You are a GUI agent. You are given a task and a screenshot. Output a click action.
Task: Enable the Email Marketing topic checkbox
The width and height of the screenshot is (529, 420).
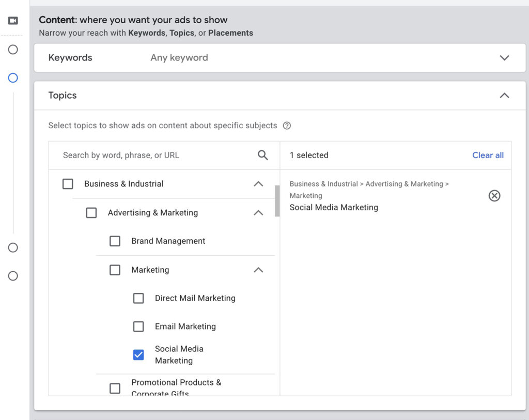[138, 326]
